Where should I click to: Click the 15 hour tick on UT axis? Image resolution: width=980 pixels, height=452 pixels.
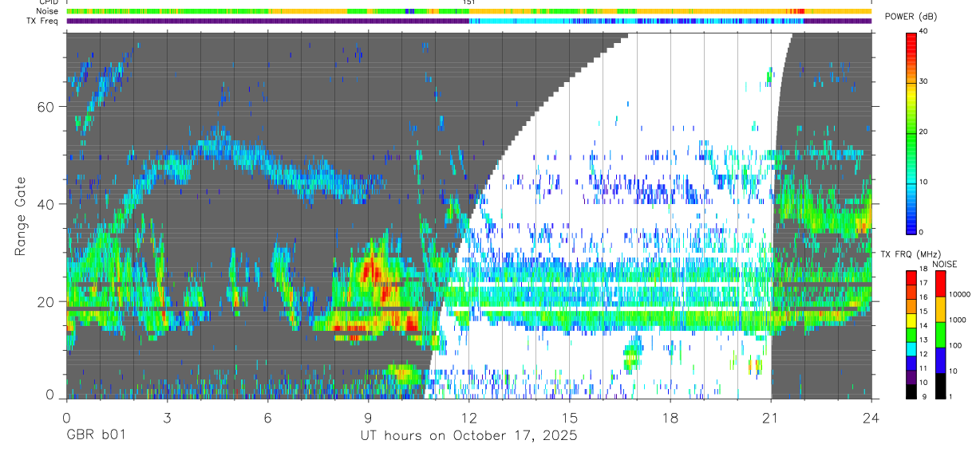(x=570, y=418)
